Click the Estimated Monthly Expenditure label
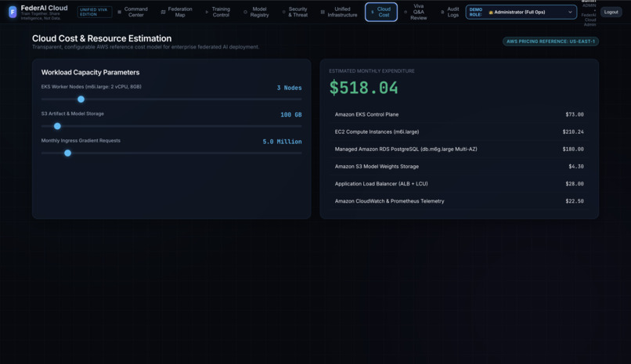This screenshot has width=631, height=364. tap(371, 70)
